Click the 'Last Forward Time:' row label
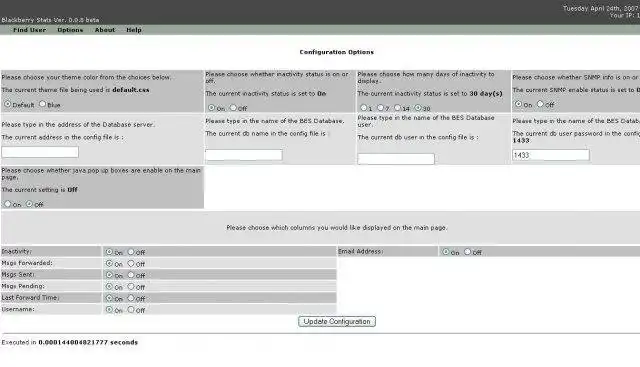This screenshot has width=640, height=367. [31, 298]
